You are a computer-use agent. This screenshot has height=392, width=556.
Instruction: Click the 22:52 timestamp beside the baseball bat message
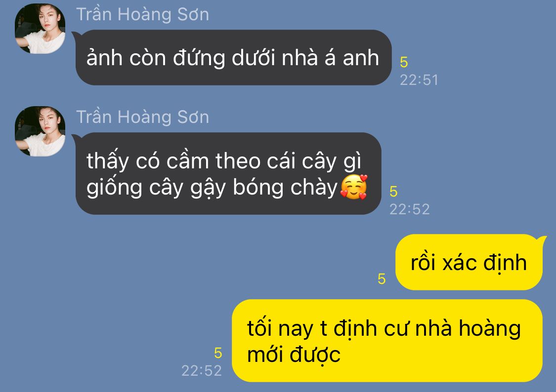click(x=410, y=209)
